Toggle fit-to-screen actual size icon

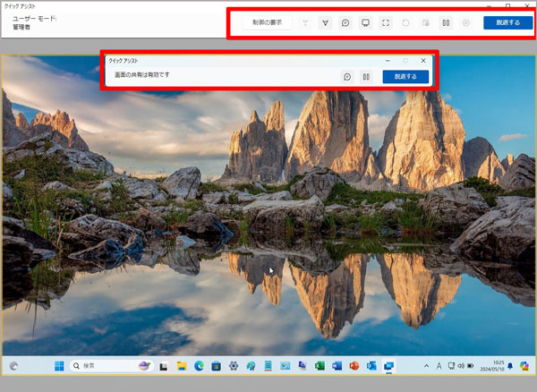click(x=385, y=23)
